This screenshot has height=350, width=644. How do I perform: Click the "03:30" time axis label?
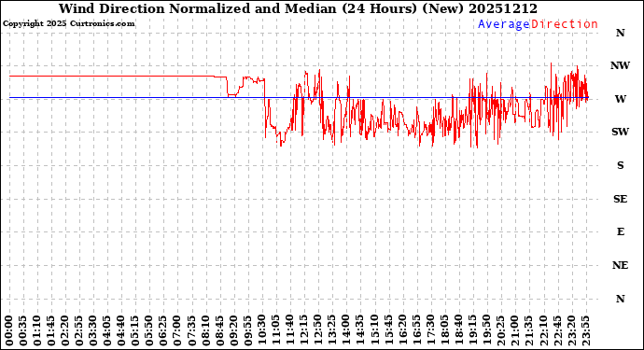[x=93, y=330]
